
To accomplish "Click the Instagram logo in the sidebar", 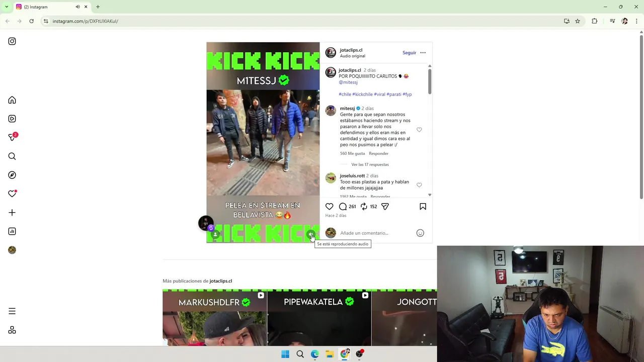I will (12, 41).
